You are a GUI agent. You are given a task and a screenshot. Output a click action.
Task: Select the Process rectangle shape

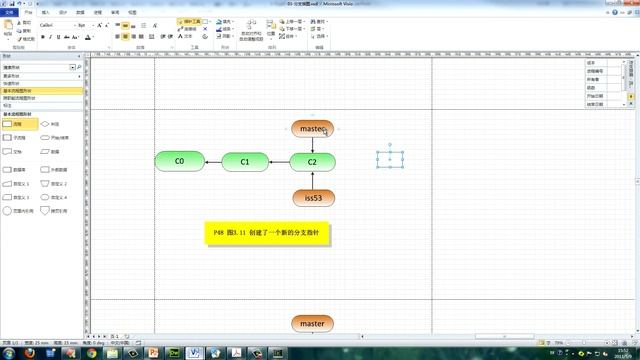click(x=20, y=124)
